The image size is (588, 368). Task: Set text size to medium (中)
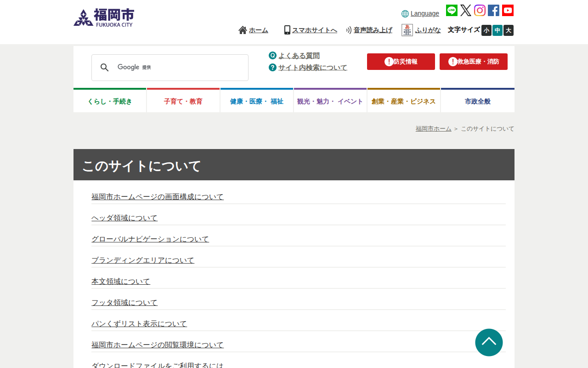pyautogui.click(x=498, y=30)
